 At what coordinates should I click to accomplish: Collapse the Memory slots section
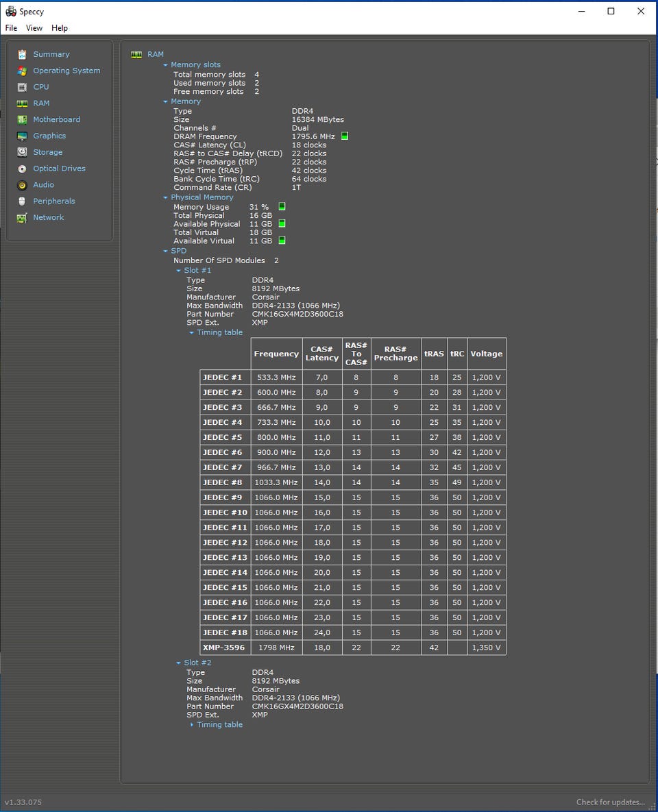point(165,65)
